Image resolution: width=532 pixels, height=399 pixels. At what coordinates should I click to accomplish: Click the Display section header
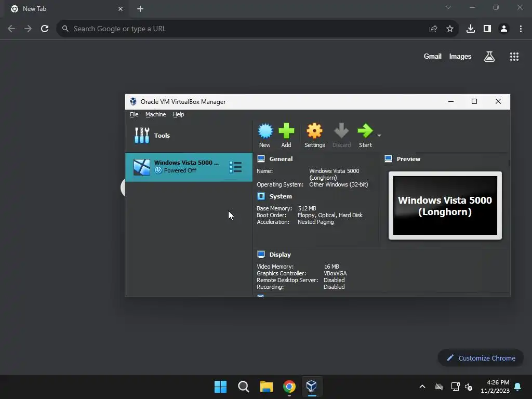click(280, 255)
